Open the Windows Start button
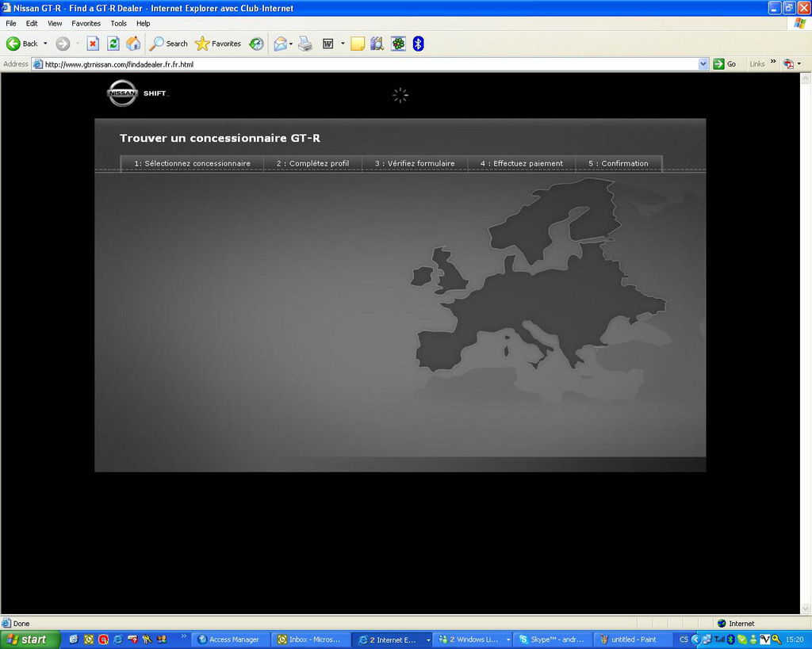Screen dimensions: 812x649 coord(30,639)
